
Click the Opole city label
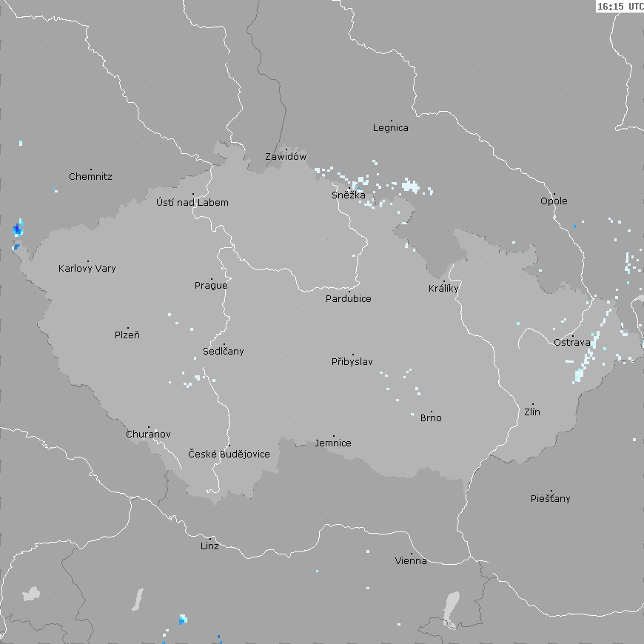tap(554, 201)
